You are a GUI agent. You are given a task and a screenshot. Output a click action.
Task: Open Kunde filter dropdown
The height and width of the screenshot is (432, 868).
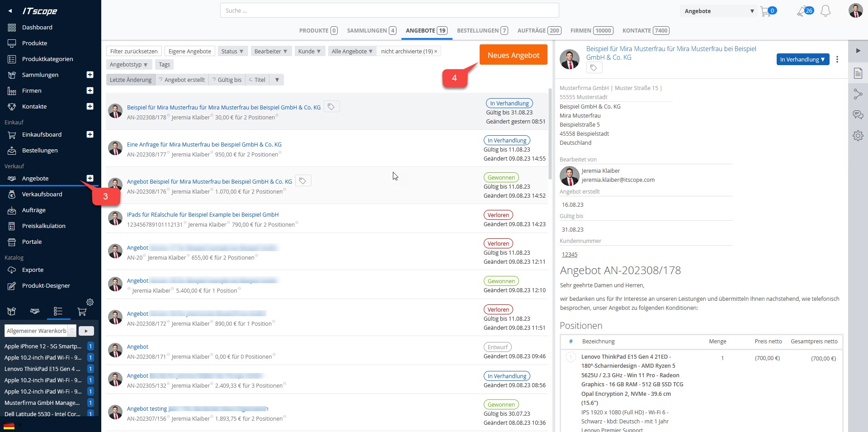pyautogui.click(x=310, y=51)
